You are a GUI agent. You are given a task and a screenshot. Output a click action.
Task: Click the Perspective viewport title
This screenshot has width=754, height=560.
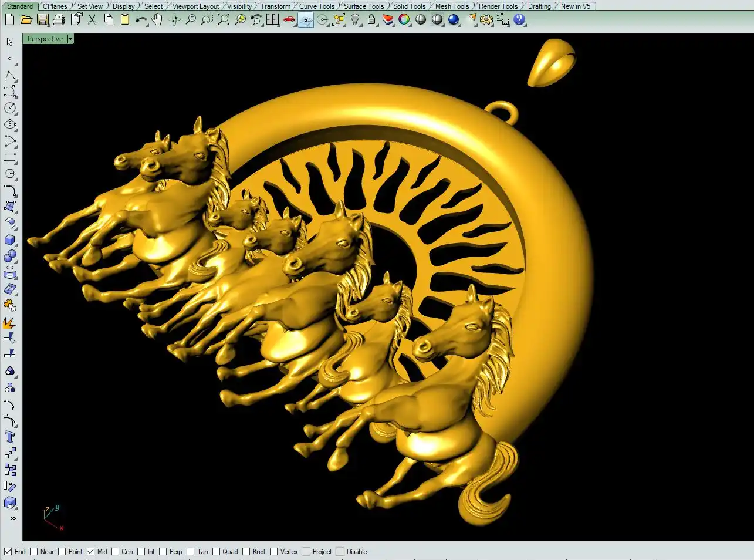(45, 39)
